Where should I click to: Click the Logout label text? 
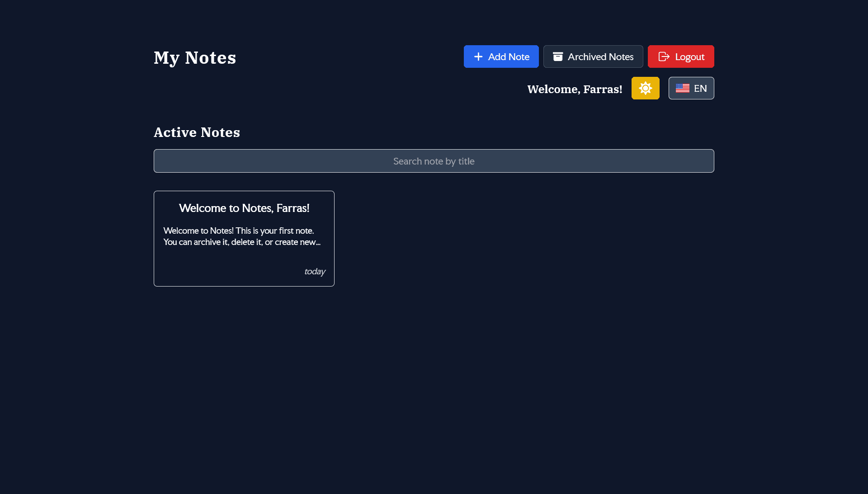click(x=689, y=56)
